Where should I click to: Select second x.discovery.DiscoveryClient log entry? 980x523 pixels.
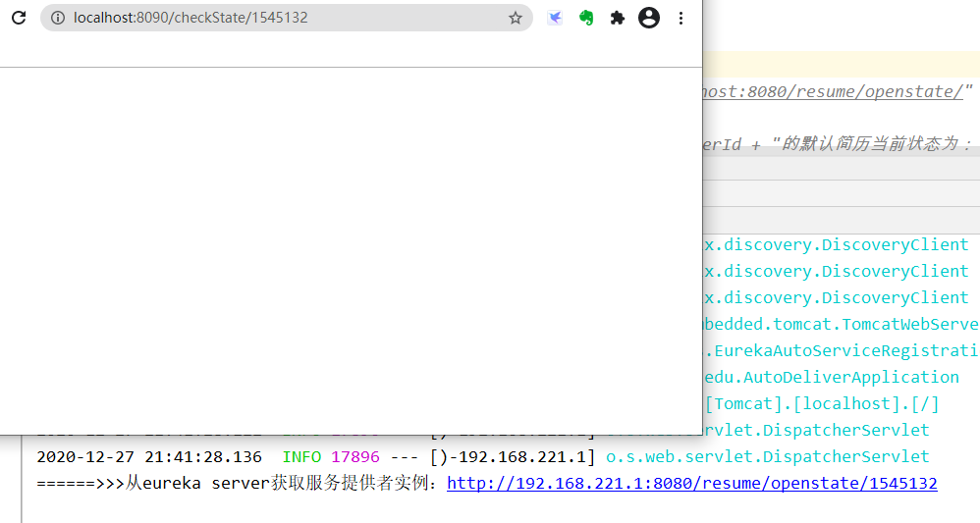pyautogui.click(x=837, y=271)
